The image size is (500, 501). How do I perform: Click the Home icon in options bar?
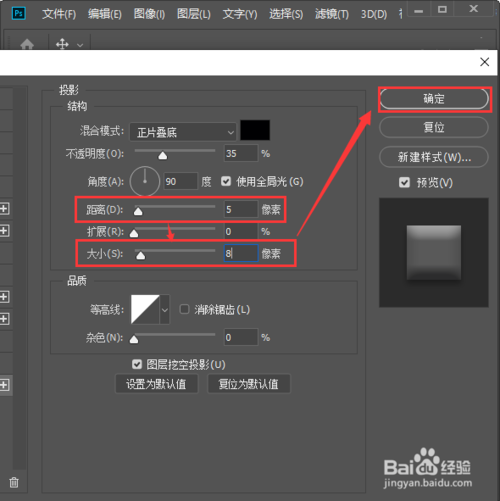27,44
